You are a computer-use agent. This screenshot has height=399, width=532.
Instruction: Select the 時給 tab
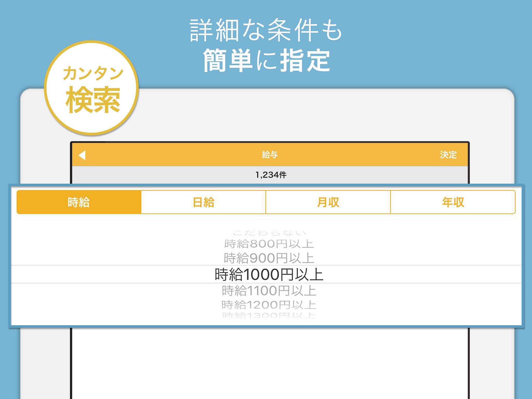(x=79, y=202)
